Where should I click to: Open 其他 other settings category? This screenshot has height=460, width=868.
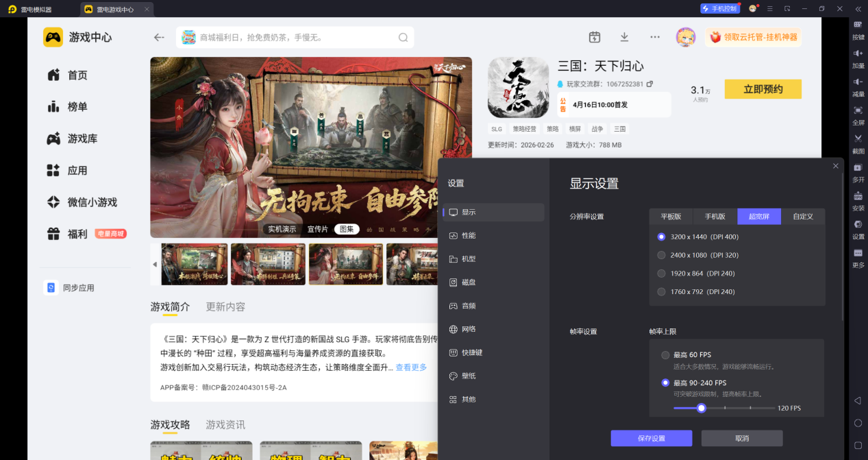(x=493, y=399)
